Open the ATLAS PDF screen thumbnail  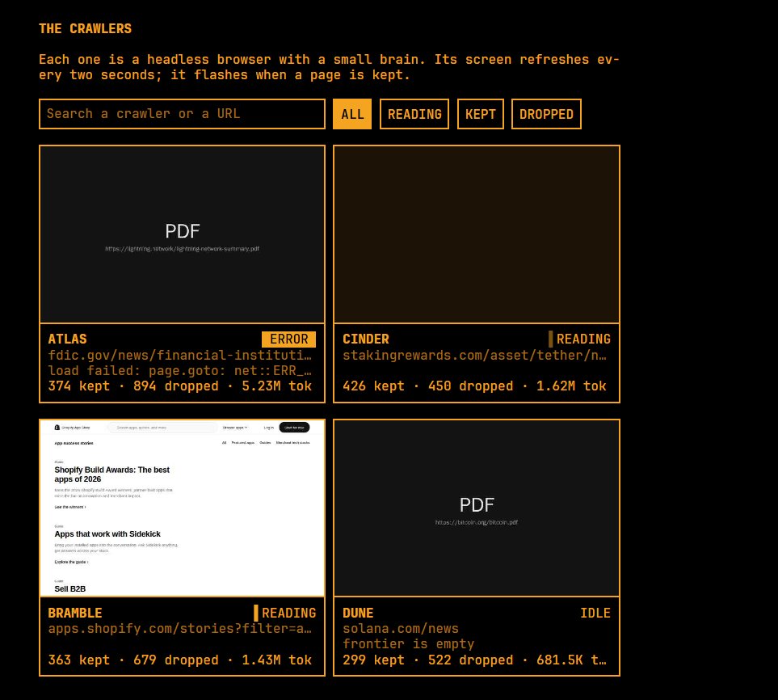182,234
